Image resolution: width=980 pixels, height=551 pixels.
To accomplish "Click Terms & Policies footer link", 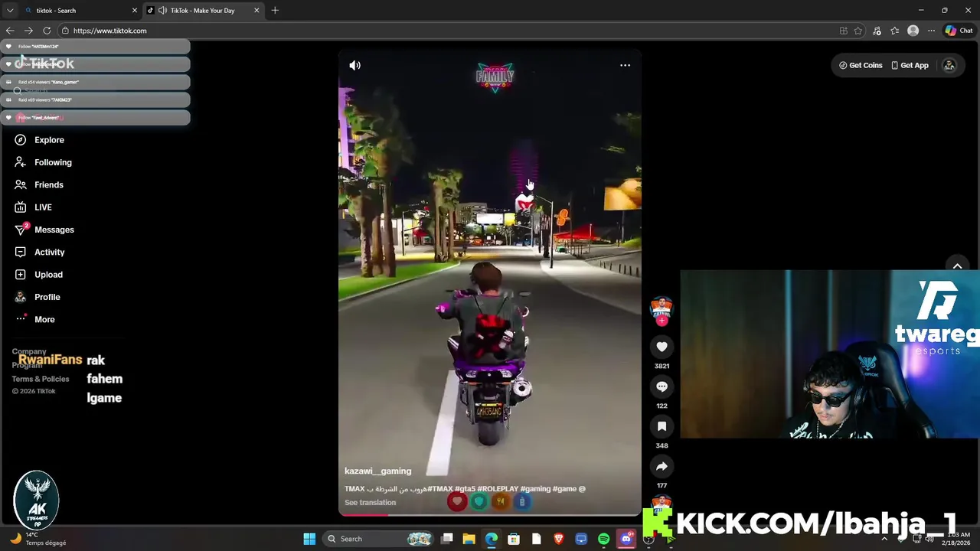I will (x=41, y=379).
